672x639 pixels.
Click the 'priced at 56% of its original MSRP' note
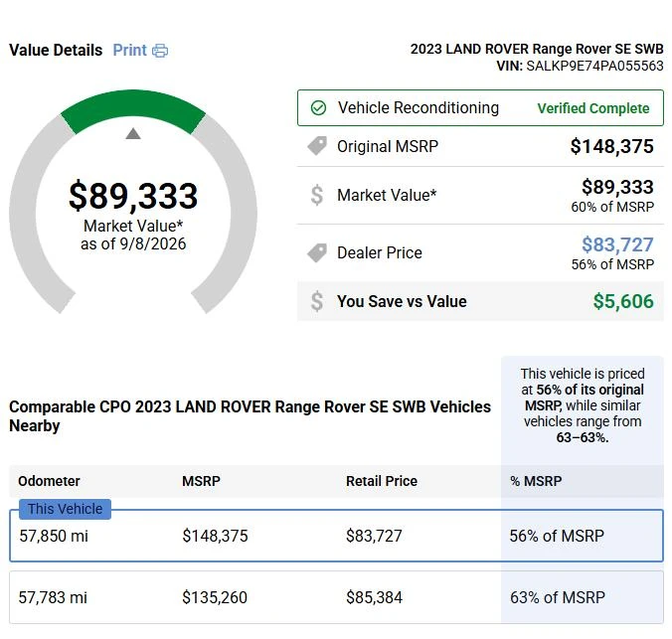[x=583, y=405]
